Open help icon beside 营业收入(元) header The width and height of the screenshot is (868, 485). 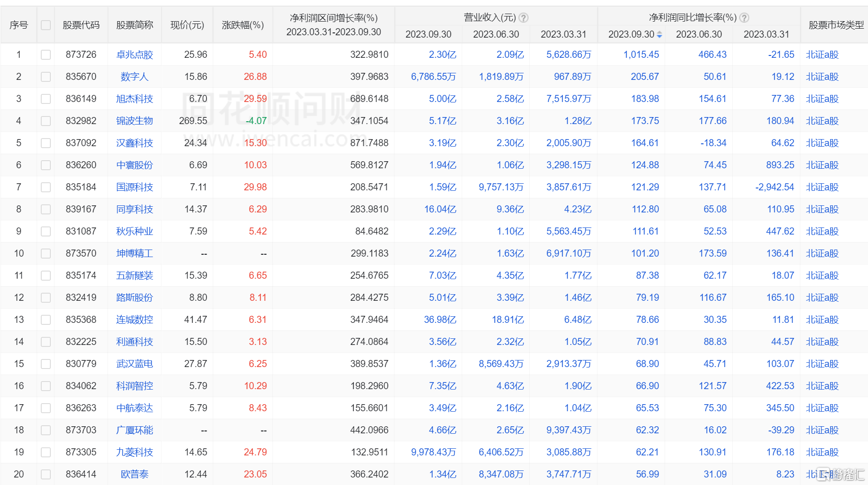point(523,18)
